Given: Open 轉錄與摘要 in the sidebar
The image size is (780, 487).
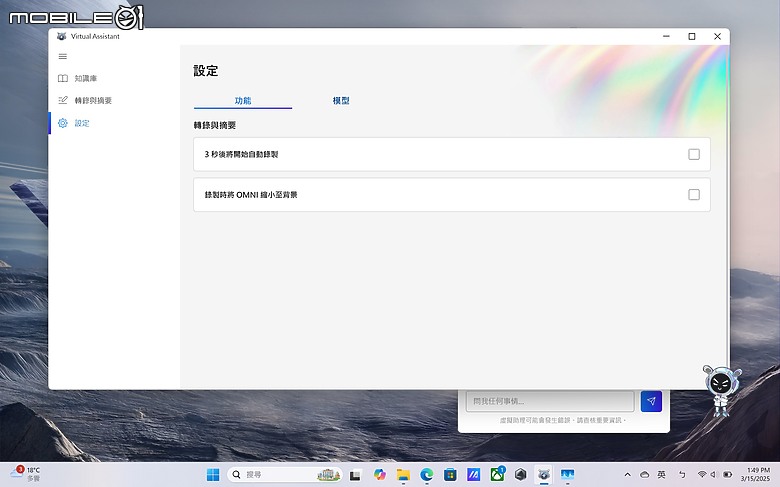Looking at the screenshot, I should point(85,100).
